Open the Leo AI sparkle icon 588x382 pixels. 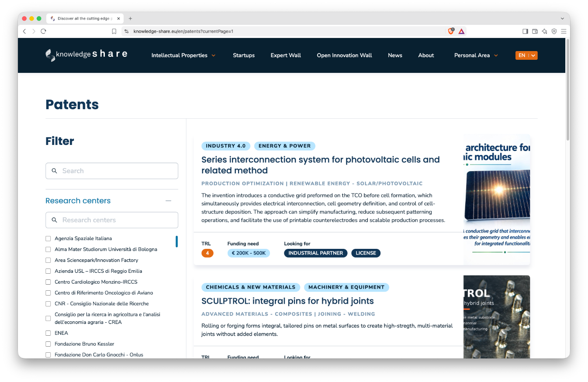pos(544,31)
